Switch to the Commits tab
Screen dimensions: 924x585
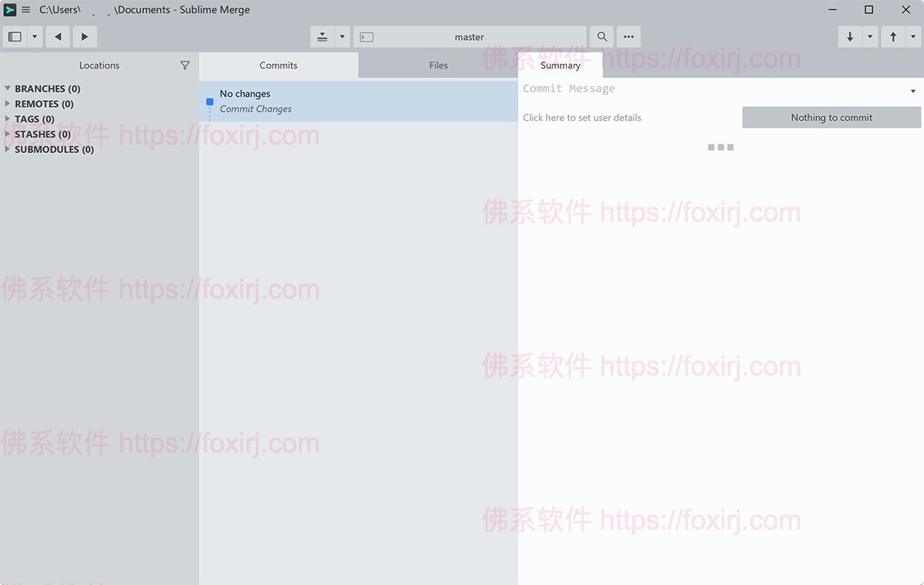pos(278,65)
